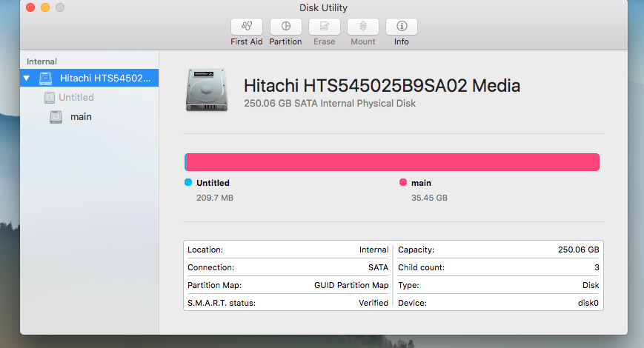Click the GUID Partition Map value
The width and height of the screenshot is (644, 348).
(x=351, y=285)
